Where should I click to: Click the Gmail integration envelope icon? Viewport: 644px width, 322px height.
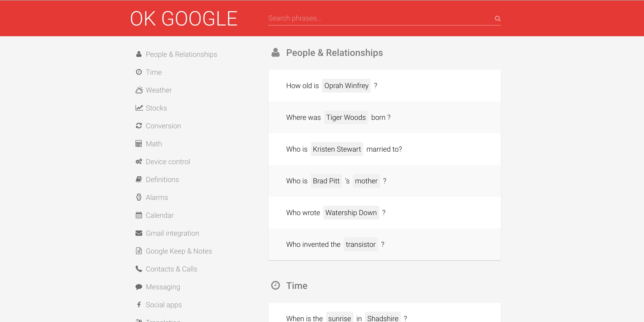(x=139, y=233)
